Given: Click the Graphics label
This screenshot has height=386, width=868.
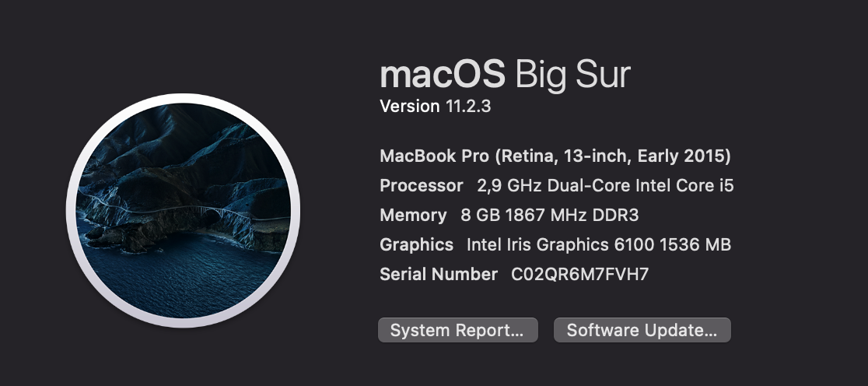Looking at the screenshot, I should click(x=416, y=244).
